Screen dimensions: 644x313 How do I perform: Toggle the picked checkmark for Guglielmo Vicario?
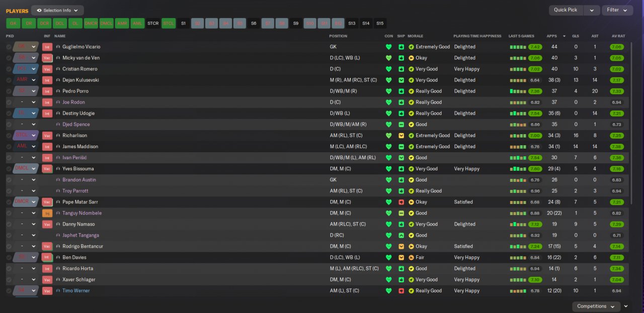click(x=9, y=47)
